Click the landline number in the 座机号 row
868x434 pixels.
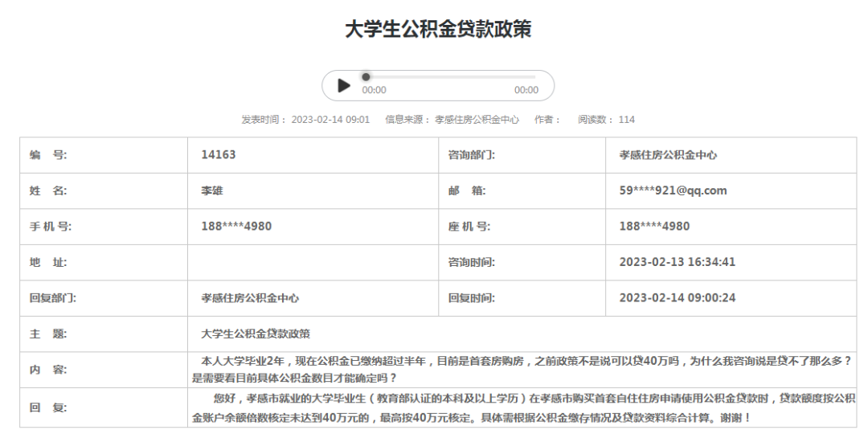pos(654,227)
